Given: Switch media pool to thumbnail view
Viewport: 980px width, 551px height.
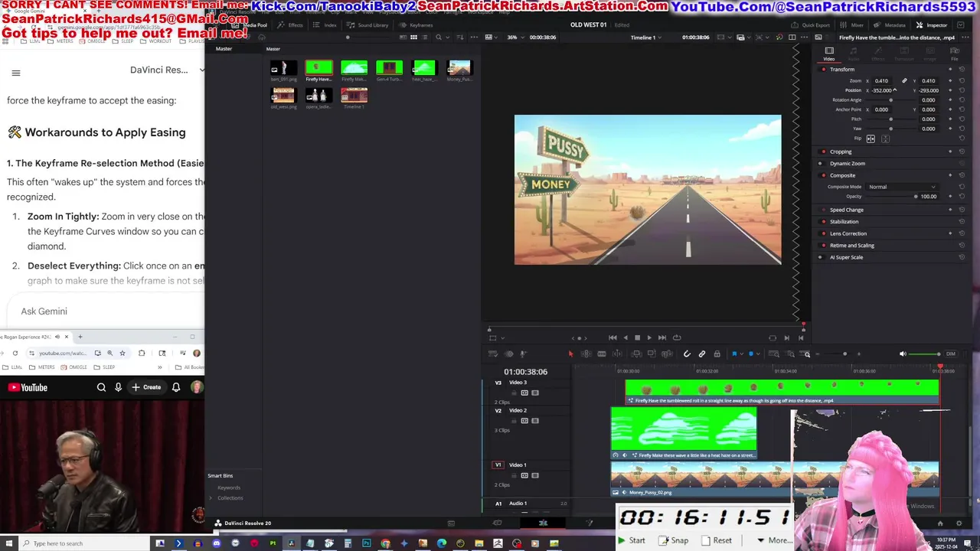Looking at the screenshot, I should (413, 37).
